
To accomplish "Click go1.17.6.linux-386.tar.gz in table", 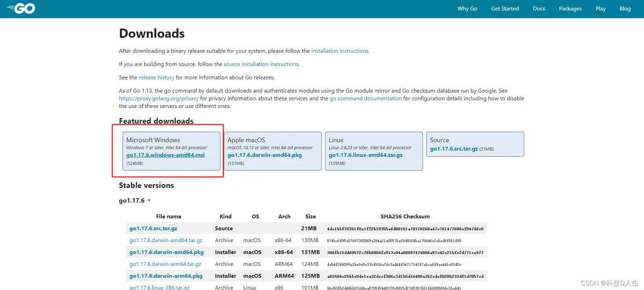I will point(159,287).
